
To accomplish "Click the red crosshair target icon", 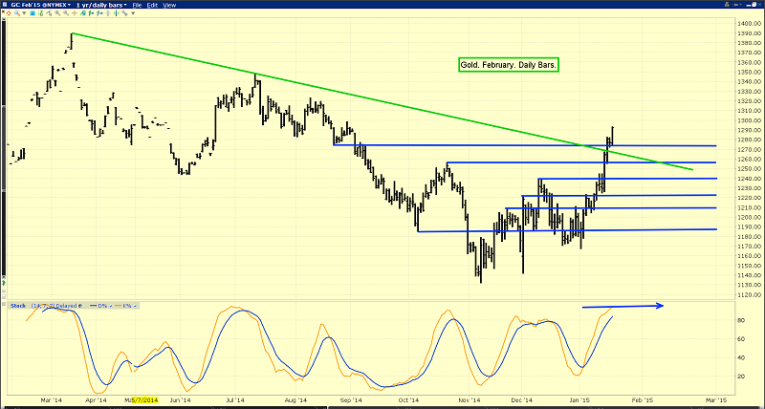I will coord(8,13).
